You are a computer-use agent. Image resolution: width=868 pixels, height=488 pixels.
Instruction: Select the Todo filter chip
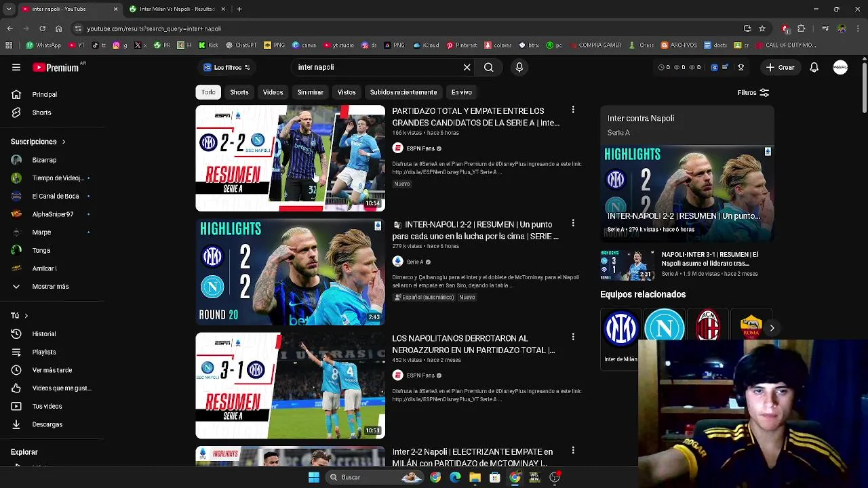tap(208, 92)
